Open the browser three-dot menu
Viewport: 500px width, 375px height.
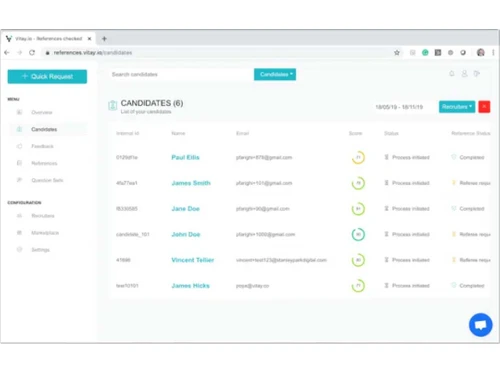coord(493,53)
